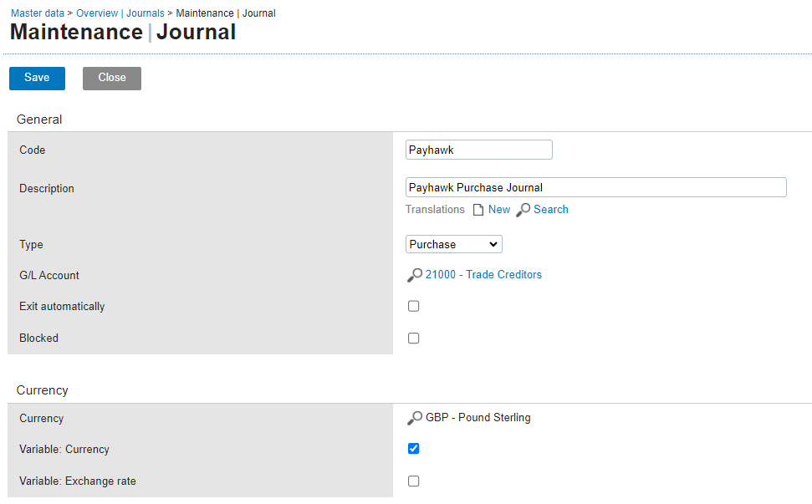This screenshot has height=504, width=812.
Task: Uncheck the Variable: Currency checkbox
Action: [413, 449]
